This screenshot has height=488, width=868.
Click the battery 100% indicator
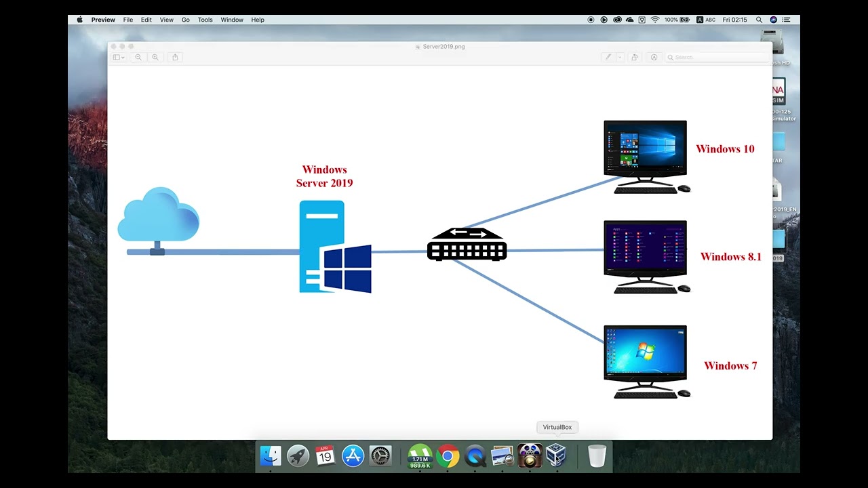677,20
